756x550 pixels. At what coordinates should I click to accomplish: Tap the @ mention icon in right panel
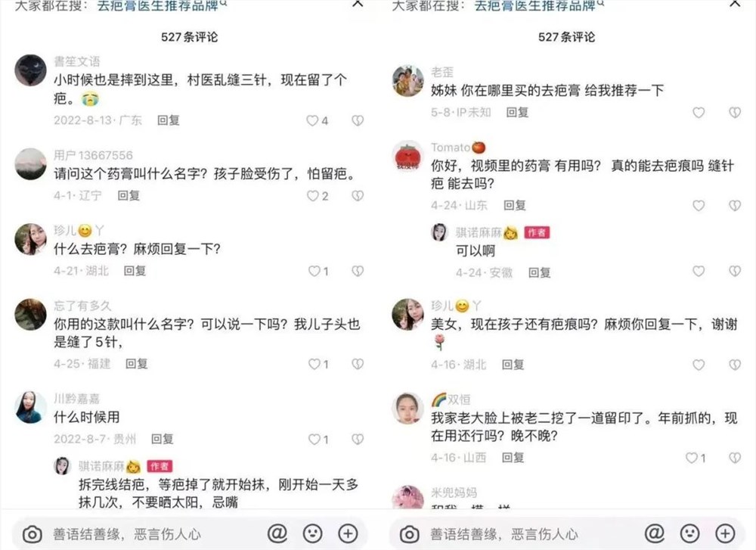(654, 533)
